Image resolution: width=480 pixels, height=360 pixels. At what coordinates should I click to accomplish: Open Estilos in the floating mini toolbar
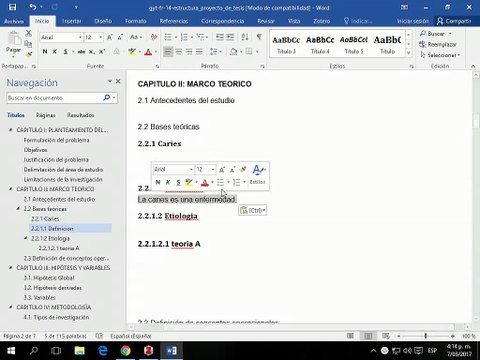[258, 175]
